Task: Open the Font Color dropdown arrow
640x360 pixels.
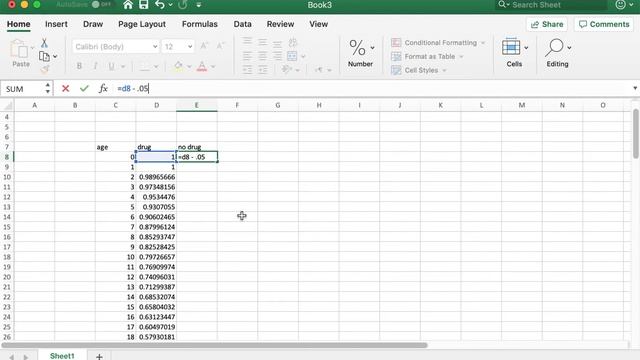Action: point(213,67)
